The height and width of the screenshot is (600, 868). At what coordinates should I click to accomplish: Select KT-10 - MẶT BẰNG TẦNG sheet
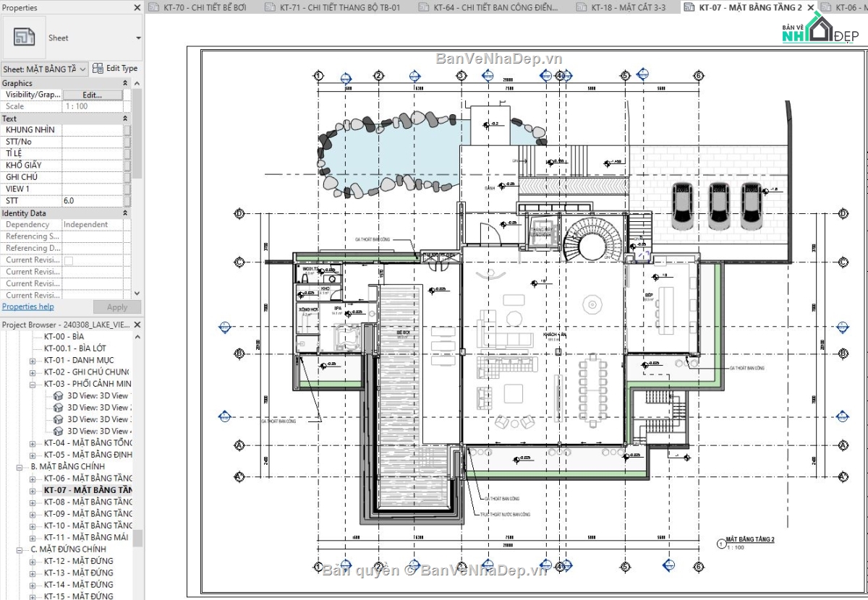coord(88,526)
